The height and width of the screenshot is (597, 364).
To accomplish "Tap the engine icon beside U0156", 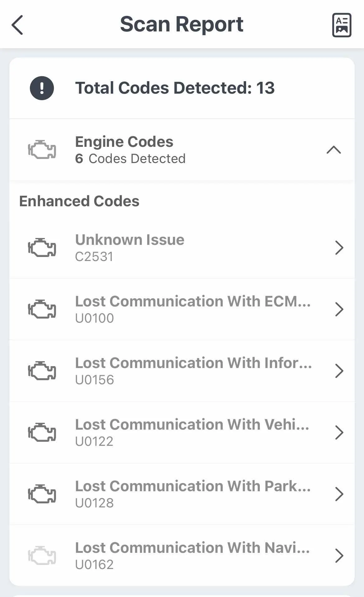I will (42, 371).
